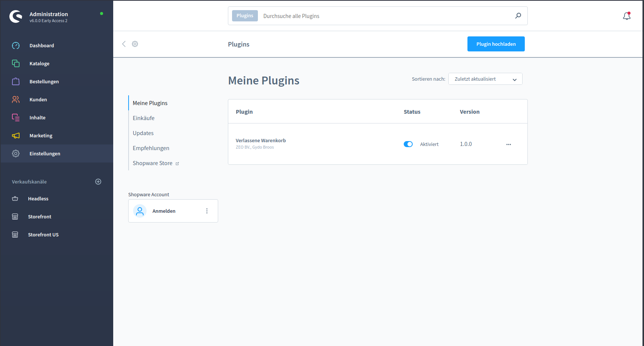This screenshot has height=346, width=644.
Task: Open plugin settings gear next to back arrow
Action: tap(135, 44)
